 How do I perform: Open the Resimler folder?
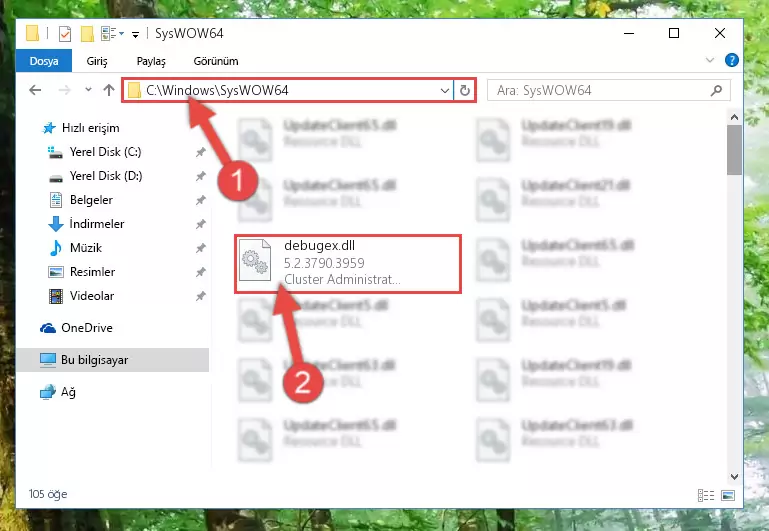[92, 272]
